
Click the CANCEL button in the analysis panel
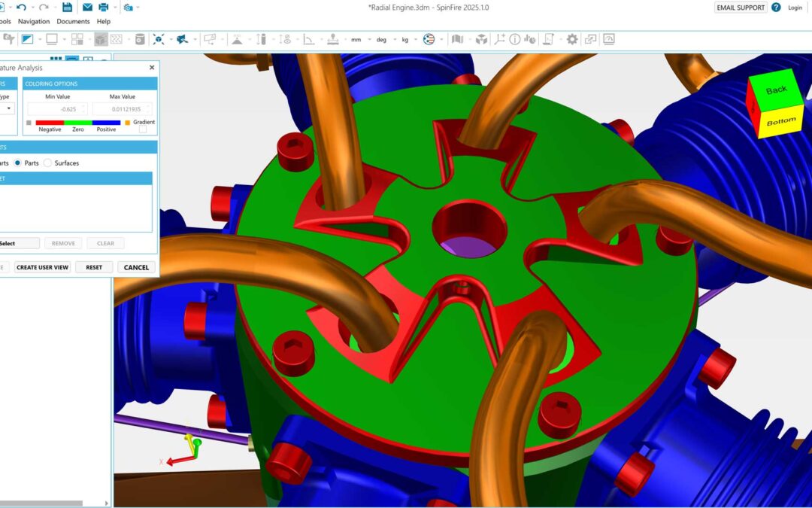coord(136,267)
